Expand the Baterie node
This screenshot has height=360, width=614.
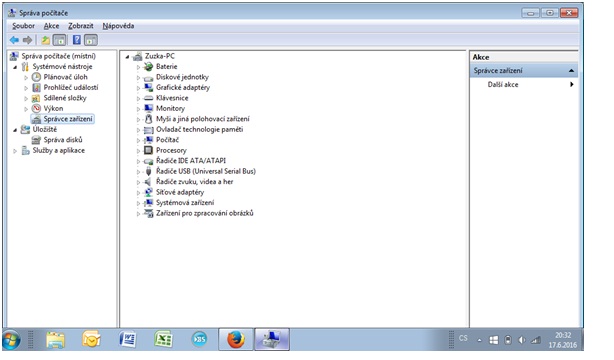pyautogui.click(x=138, y=67)
